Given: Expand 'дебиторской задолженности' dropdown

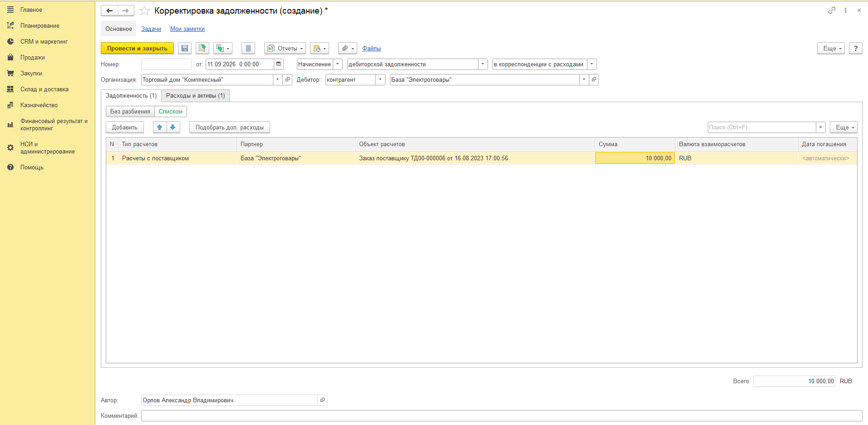Looking at the screenshot, I should [483, 64].
